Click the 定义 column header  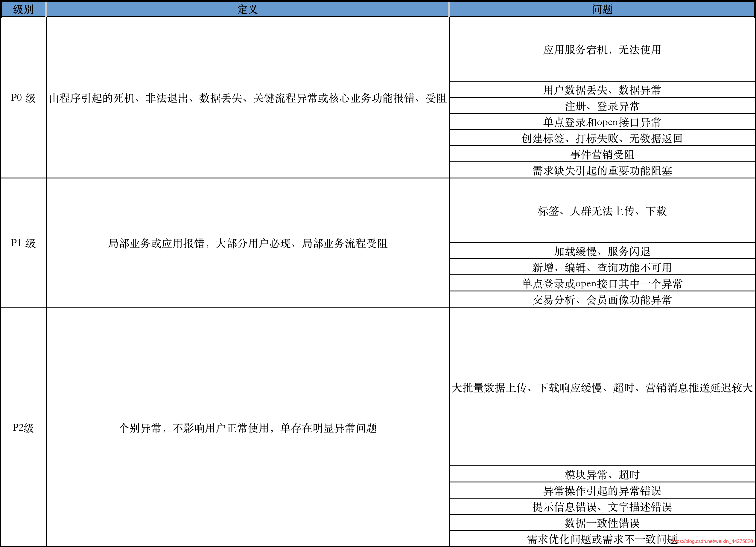click(x=247, y=9)
